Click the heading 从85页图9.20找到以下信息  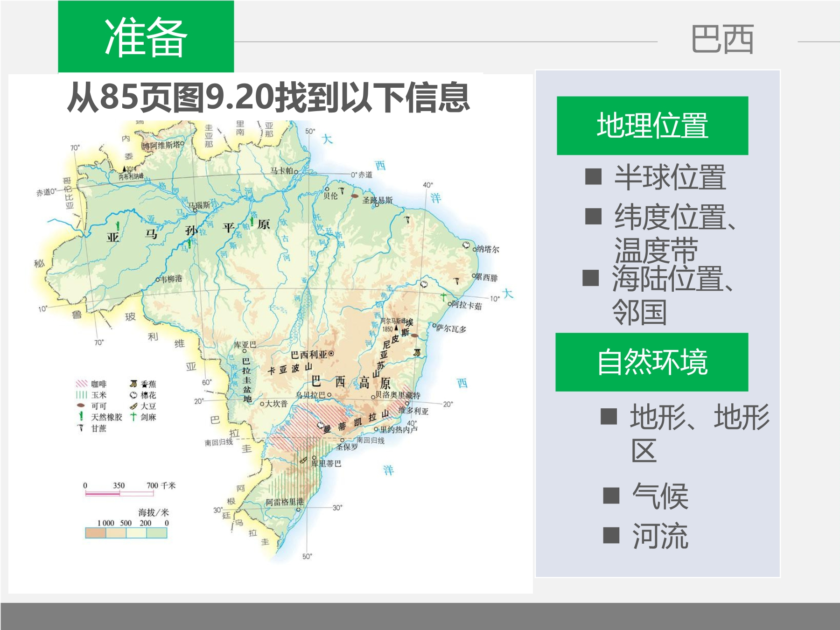point(268,98)
